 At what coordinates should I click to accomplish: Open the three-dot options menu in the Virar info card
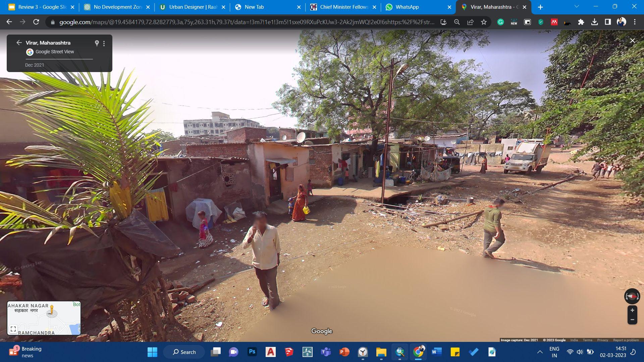[x=104, y=44]
